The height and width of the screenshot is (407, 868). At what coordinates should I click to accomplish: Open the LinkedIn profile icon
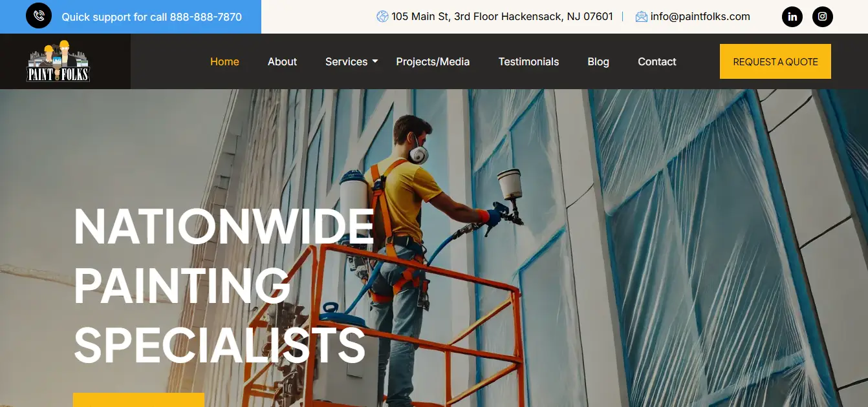[x=792, y=17]
